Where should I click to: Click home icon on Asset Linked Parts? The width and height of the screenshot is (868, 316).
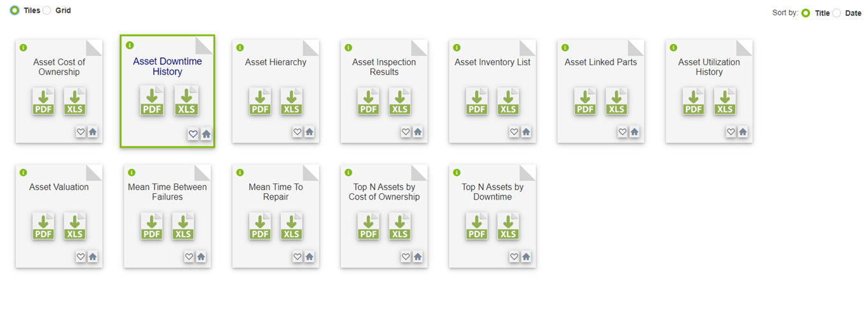click(x=634, y=132)
